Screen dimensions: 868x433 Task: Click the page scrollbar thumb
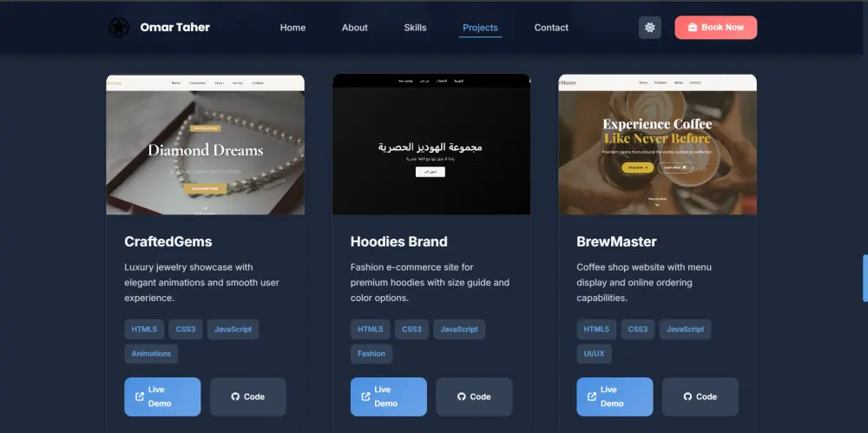(865, 278)
